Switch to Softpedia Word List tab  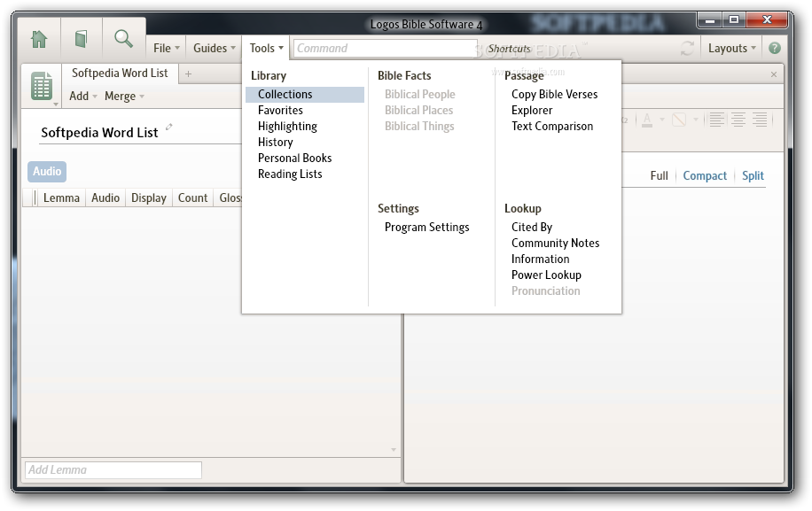(120, 74)
